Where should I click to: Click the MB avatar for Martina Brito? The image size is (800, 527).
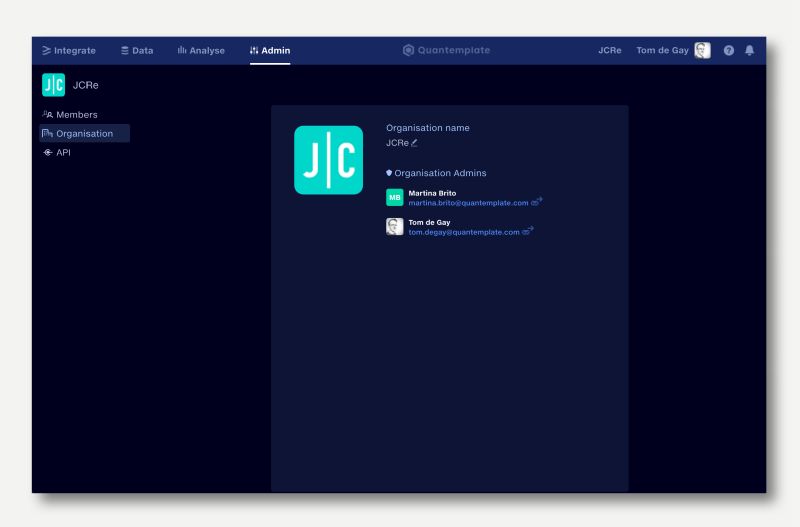[x=394, y=197]
